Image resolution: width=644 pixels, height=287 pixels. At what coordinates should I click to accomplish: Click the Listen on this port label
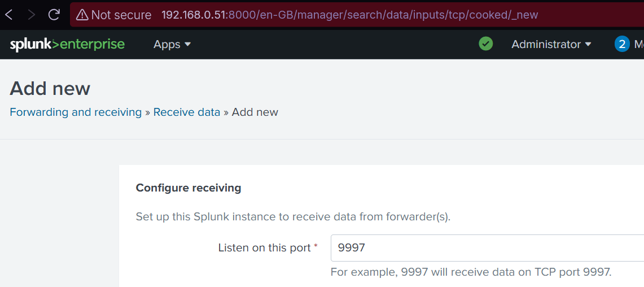[264, 248]
